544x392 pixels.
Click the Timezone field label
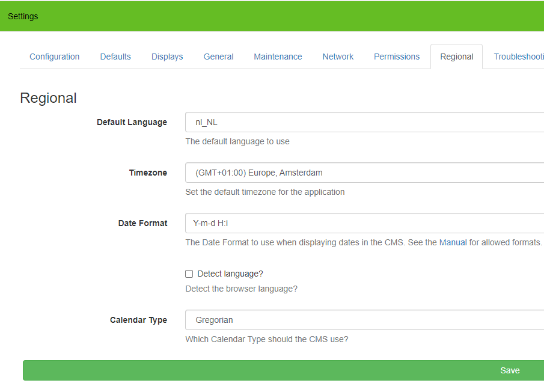tap(148, 173)
